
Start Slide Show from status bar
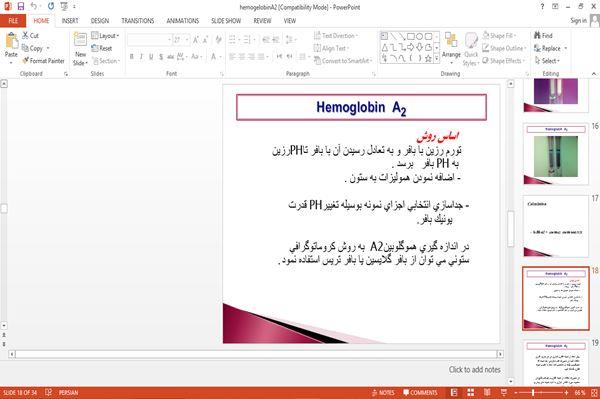click(504, 392)
